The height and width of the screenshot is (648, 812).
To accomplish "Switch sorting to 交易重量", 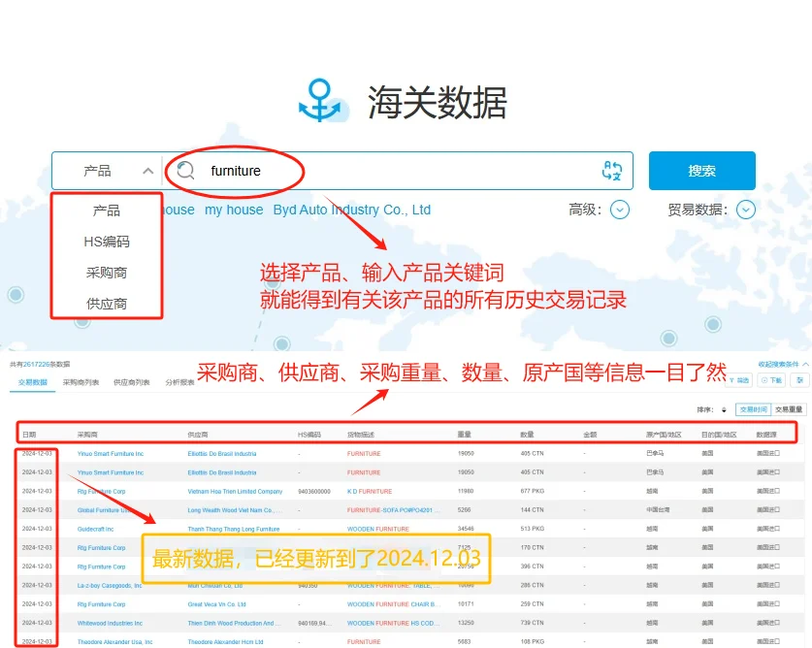I will [x=789, y=408].
